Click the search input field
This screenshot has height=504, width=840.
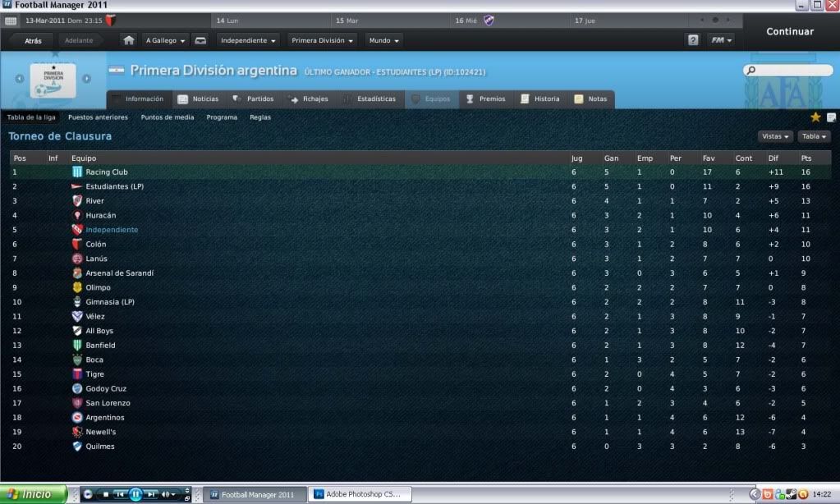click(788, 70)
